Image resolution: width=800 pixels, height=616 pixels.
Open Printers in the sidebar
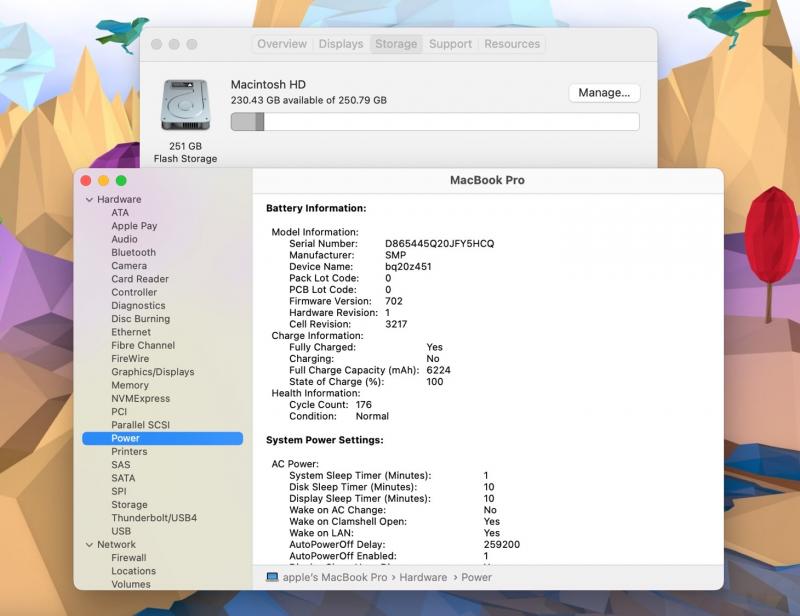point(129,451)
